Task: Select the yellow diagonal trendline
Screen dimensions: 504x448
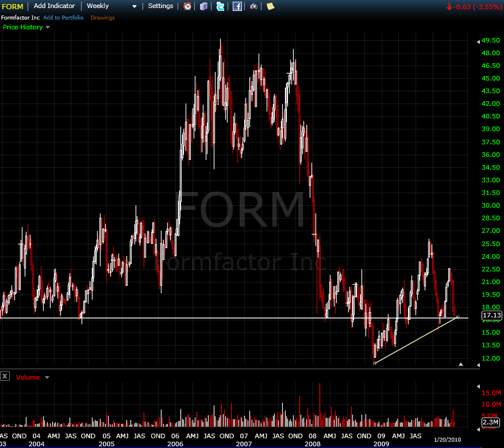Action: [416, 340]
